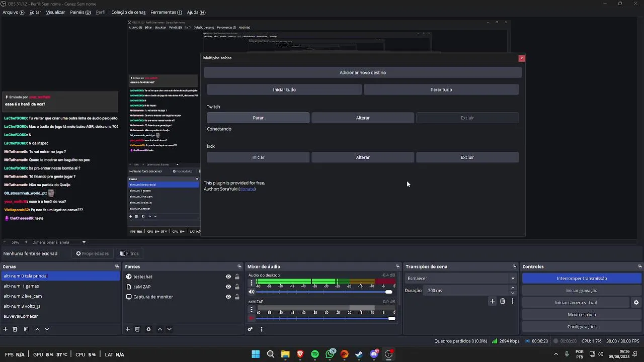644x362 pixels.
Task: Move scene down with arrow icon
Action: [x=47, y=329]
